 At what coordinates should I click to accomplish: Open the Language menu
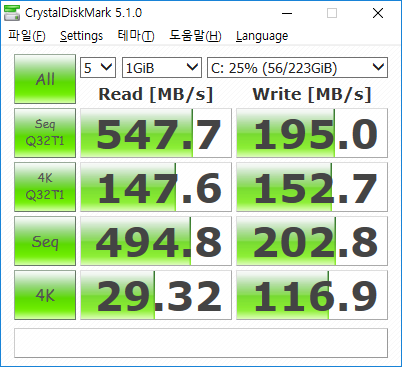[262, 36]
